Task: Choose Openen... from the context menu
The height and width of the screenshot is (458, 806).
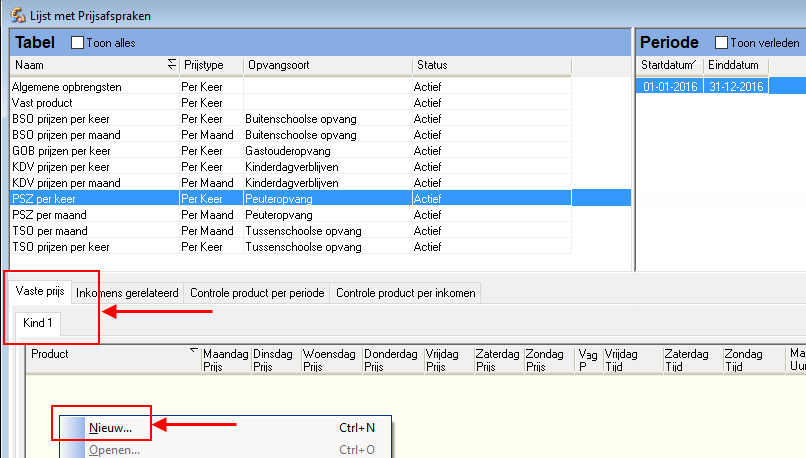Action: [114, 450]
